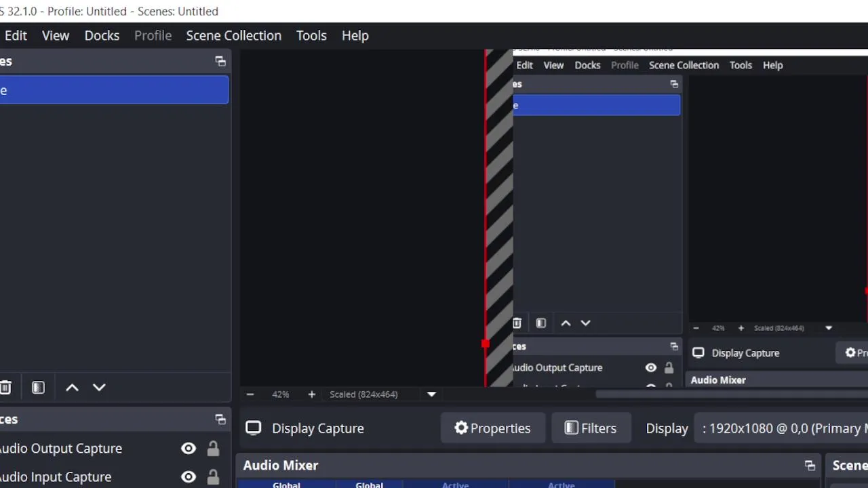The width and height of the screenshot is (868, 488).
Task: Open the Edit menu in main menu bar
Action: pos(16,35)
